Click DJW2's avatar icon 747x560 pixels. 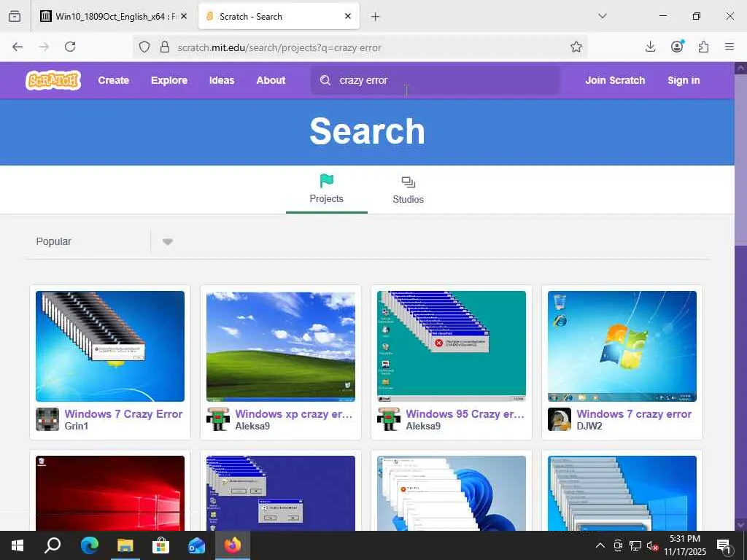(560, 419)
